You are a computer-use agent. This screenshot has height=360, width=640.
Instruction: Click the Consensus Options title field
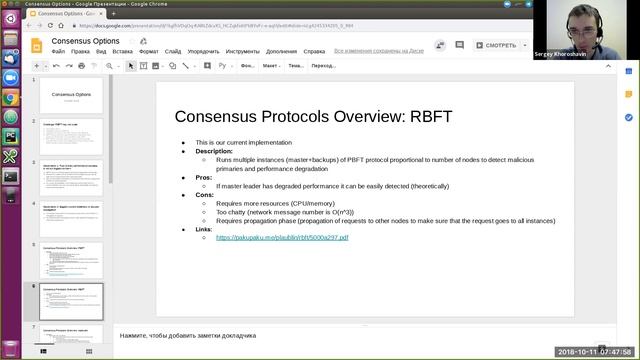click(x=85, y=41)
